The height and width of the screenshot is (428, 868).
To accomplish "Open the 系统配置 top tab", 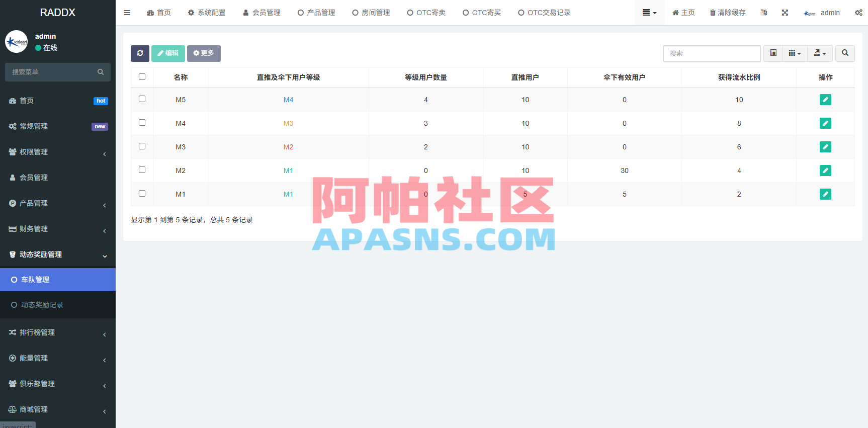I will pyautogui.click(x=207, y=13).
